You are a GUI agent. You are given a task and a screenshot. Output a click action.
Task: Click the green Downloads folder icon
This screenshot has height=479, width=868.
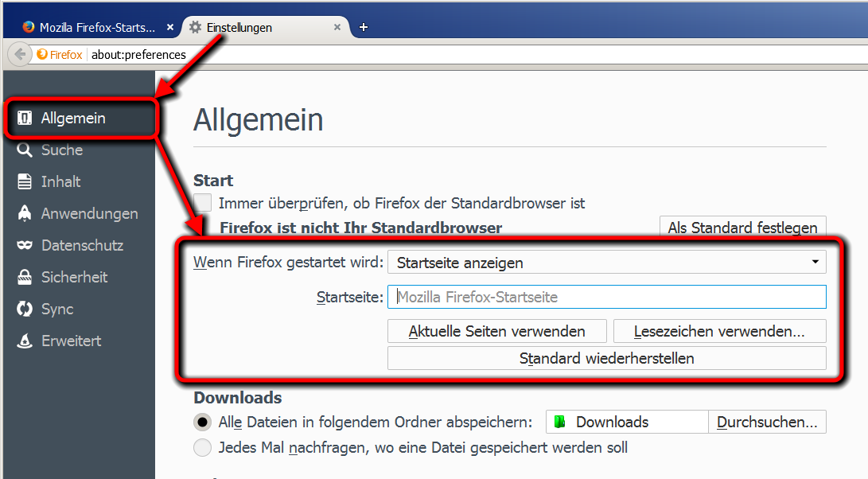pos(559,422)
